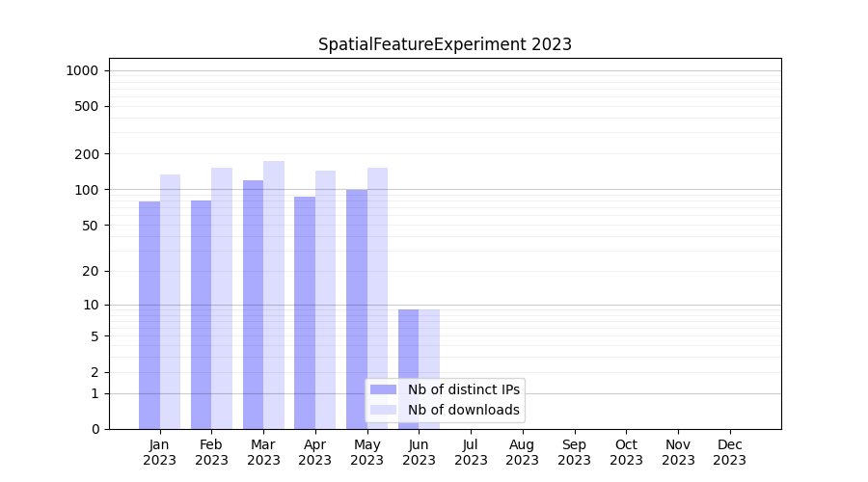
Task: Select the 'Nb of downloads' legend label
Action: pos(464,410)
